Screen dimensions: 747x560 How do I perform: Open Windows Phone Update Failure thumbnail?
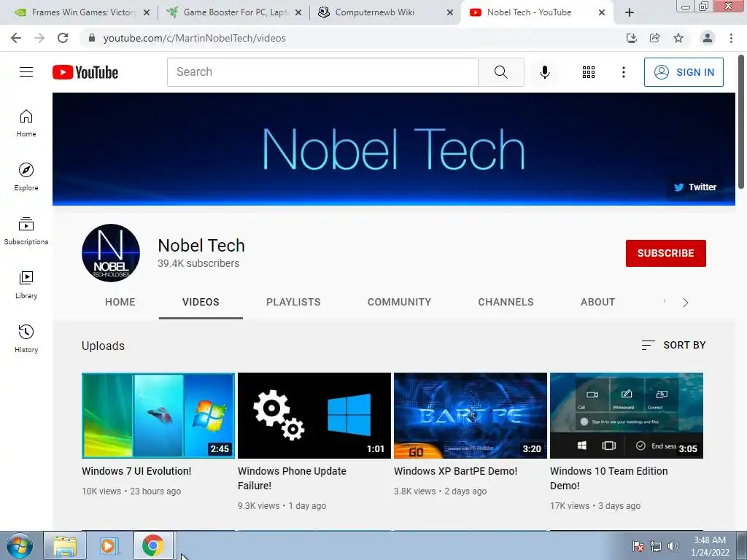[x=314, y=416]
